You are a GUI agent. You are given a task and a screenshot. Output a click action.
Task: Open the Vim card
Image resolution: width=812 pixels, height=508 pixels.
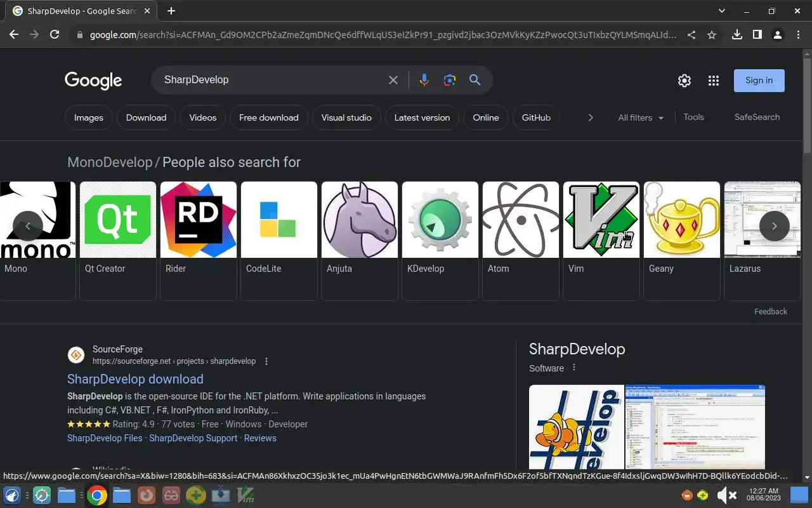(x=601, y=241)
